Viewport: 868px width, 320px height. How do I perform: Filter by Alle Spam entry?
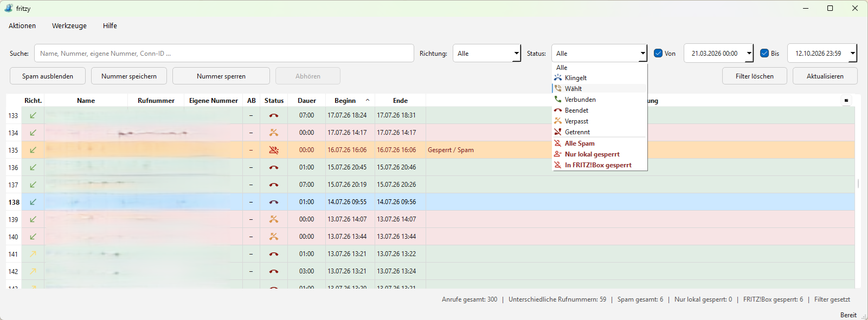(599, 143)
